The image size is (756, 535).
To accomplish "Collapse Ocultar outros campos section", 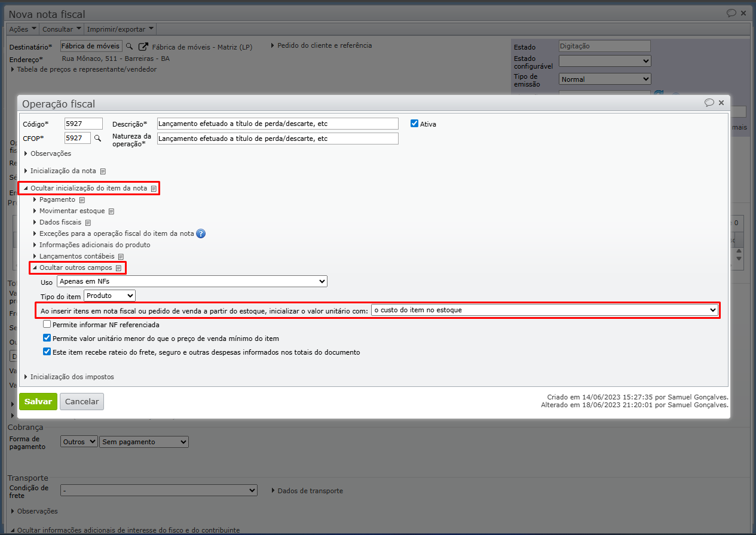I will click(72, 268).
